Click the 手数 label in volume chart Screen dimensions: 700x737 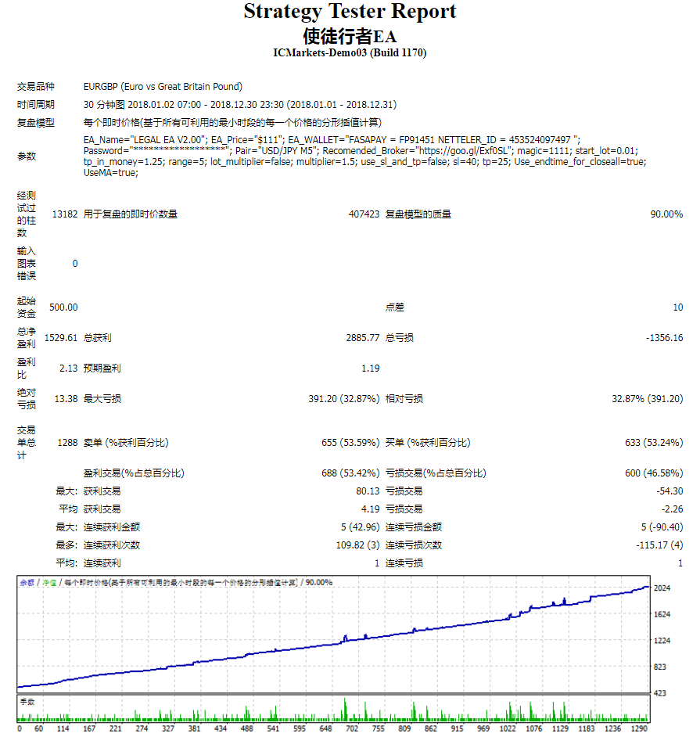coord(27,702)
